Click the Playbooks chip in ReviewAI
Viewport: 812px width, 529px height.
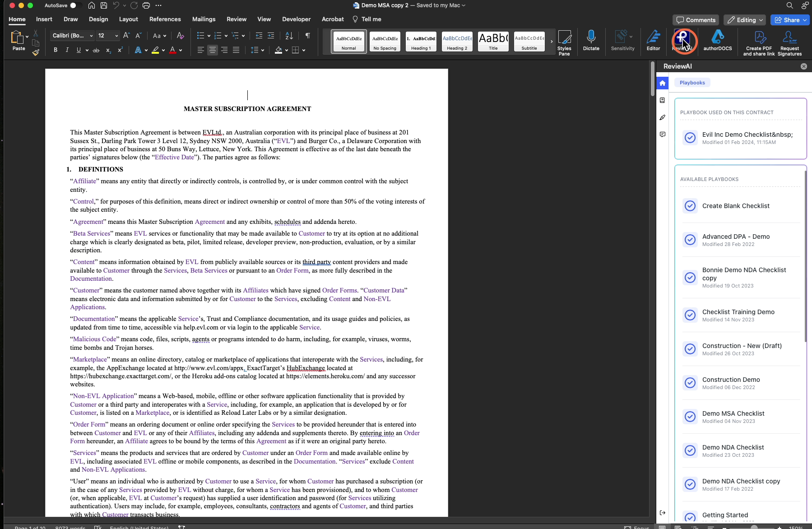click(692, 83)
